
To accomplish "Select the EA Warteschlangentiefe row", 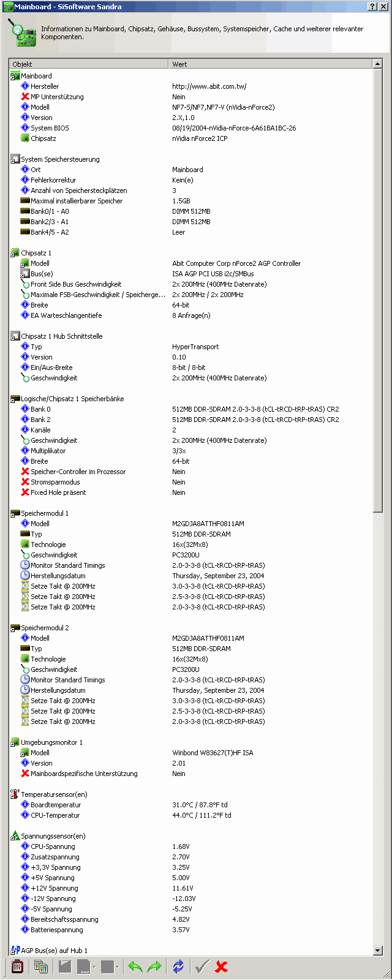I will (190, 315).
